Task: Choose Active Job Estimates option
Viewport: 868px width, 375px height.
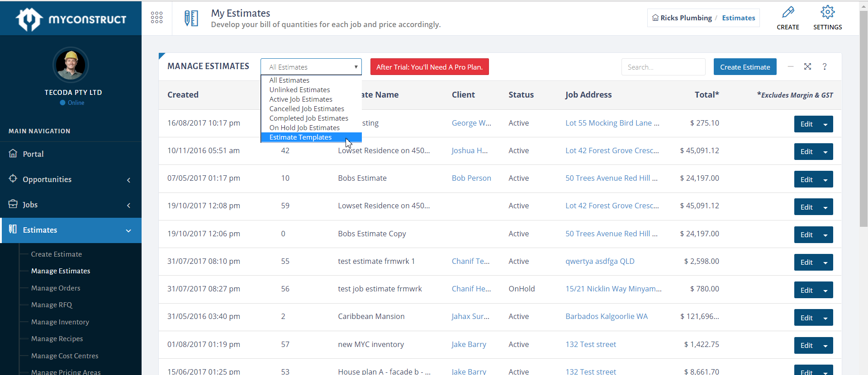Action: point(311,99)
